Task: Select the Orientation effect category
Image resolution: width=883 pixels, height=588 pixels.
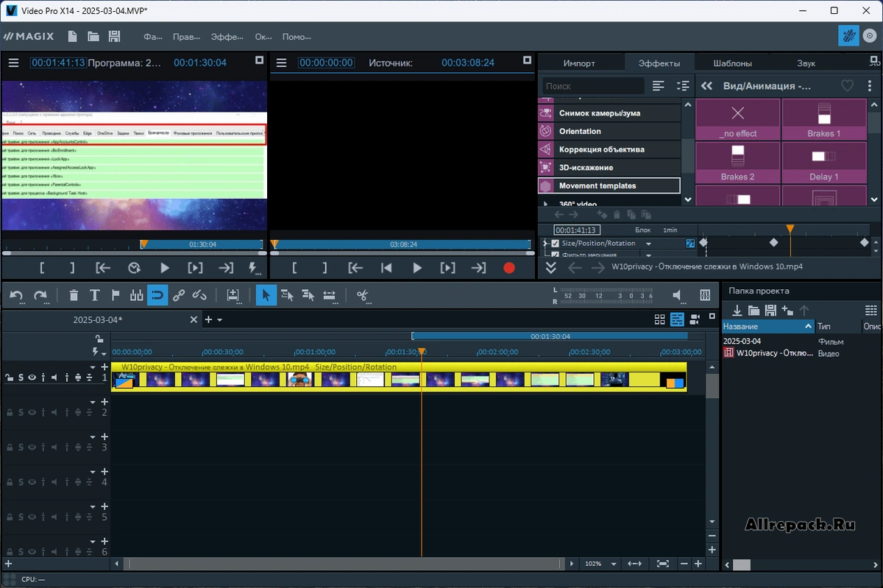Action: [x=609, y=131]
